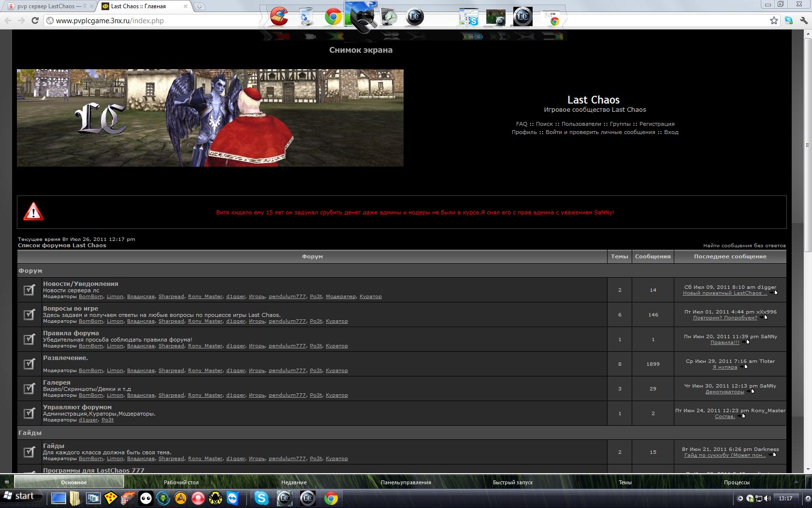
Task: Click the 'Поиск' search link
Action: click(544, 124)
